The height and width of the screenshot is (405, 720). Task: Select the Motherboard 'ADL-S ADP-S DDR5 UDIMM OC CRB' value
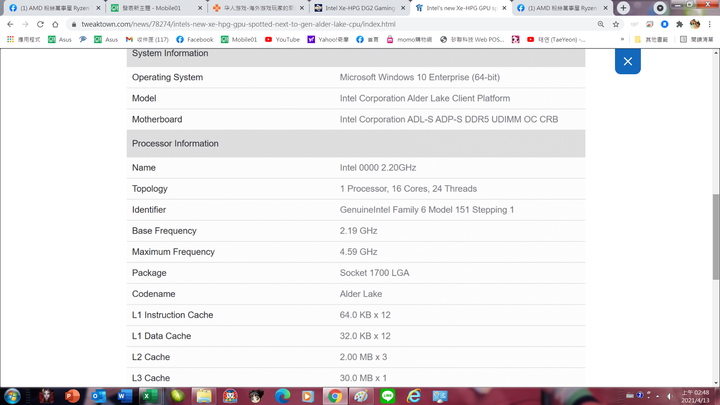coord(483,119)
